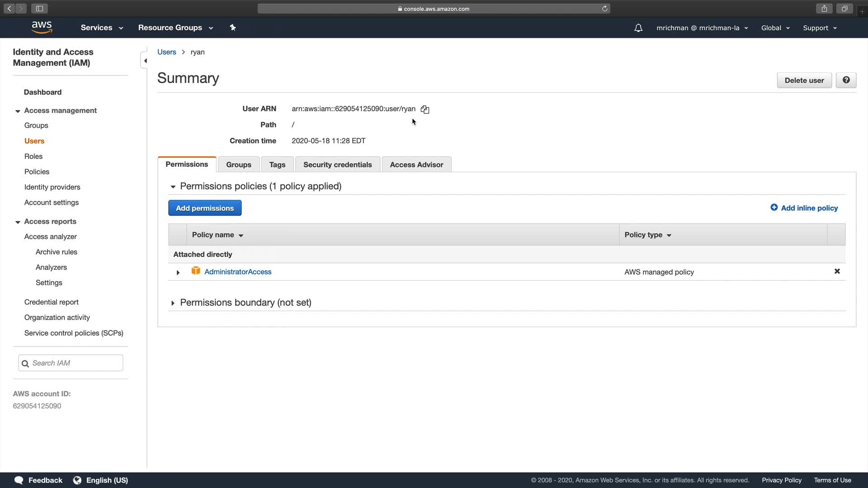The width and height of the screenshot is (868, 488).
Task: Open the Global region dropdown
Action: point(775,28)
